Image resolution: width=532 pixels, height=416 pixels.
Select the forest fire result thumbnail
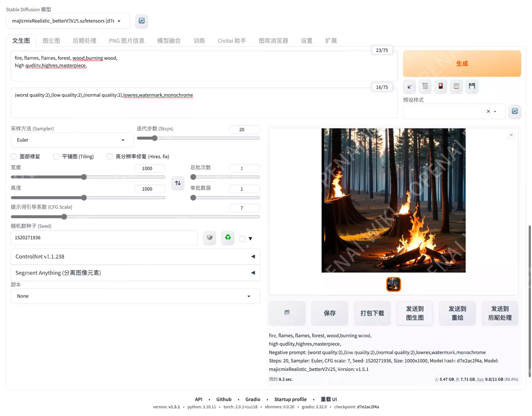tap(393, 284)
